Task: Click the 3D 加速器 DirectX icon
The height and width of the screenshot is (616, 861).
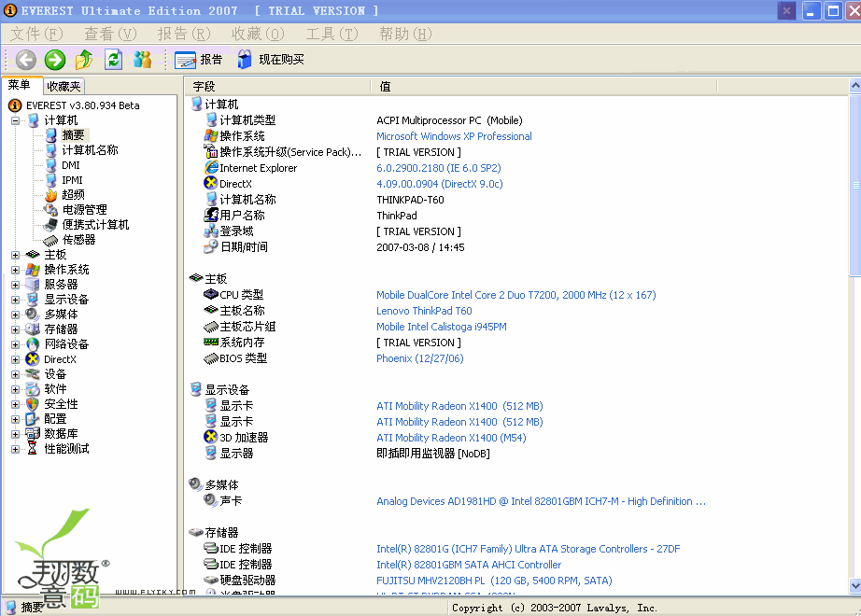Action: [x=211, y=437]
